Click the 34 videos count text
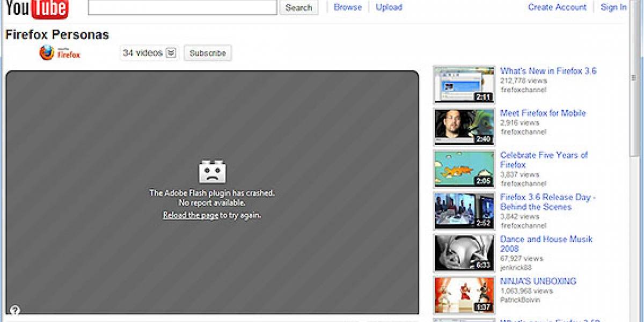The width and height of the screenshot is (644, 322). (x=142, y=53)
